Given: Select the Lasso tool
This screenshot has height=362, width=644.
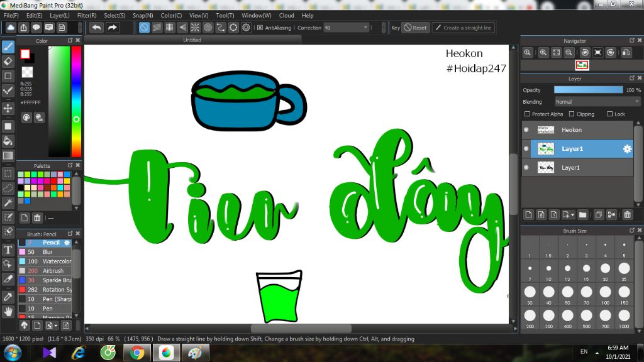Looking at the screenshot, I should click(x=8, y=188).
